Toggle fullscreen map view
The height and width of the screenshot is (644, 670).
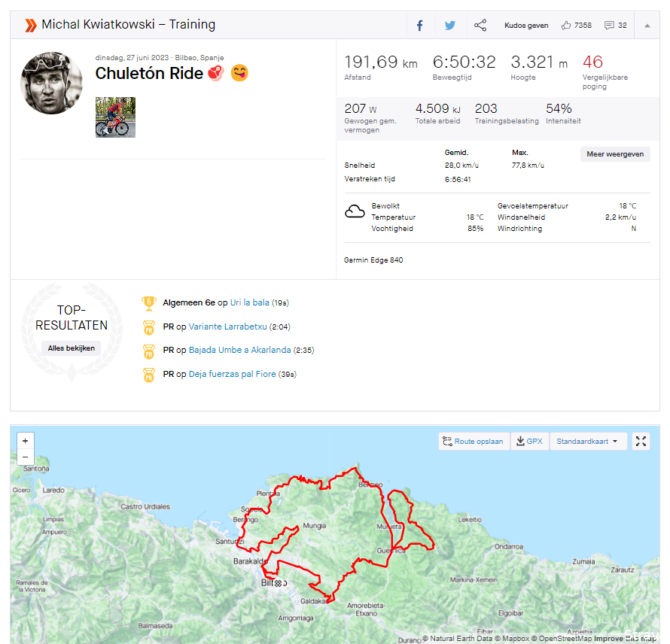point(641,442)
